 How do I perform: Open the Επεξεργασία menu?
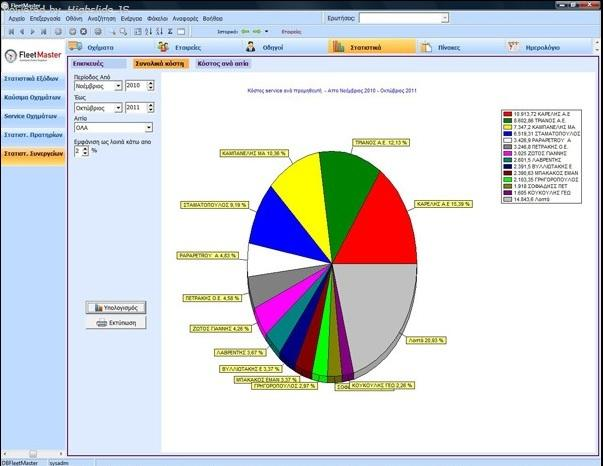(45, 18)
